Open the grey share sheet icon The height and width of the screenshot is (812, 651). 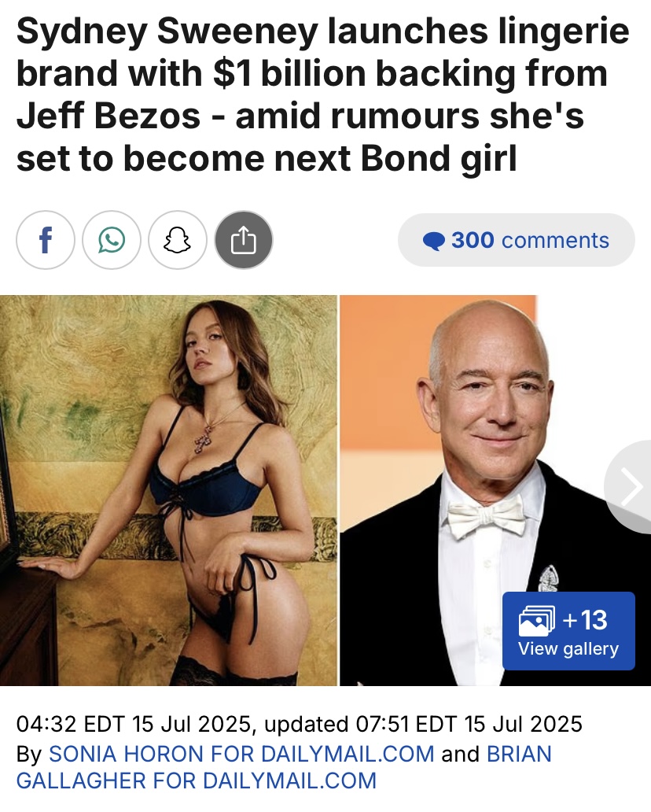tap(244, 240)
